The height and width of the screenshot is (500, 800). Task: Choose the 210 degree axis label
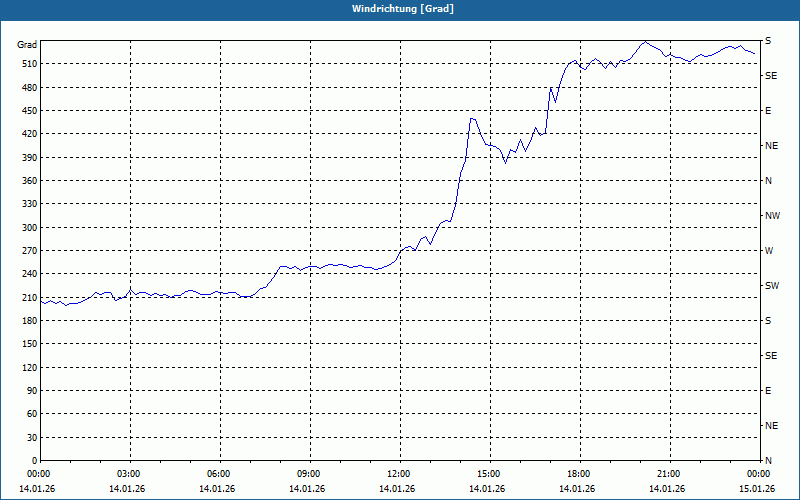(30, 297)
